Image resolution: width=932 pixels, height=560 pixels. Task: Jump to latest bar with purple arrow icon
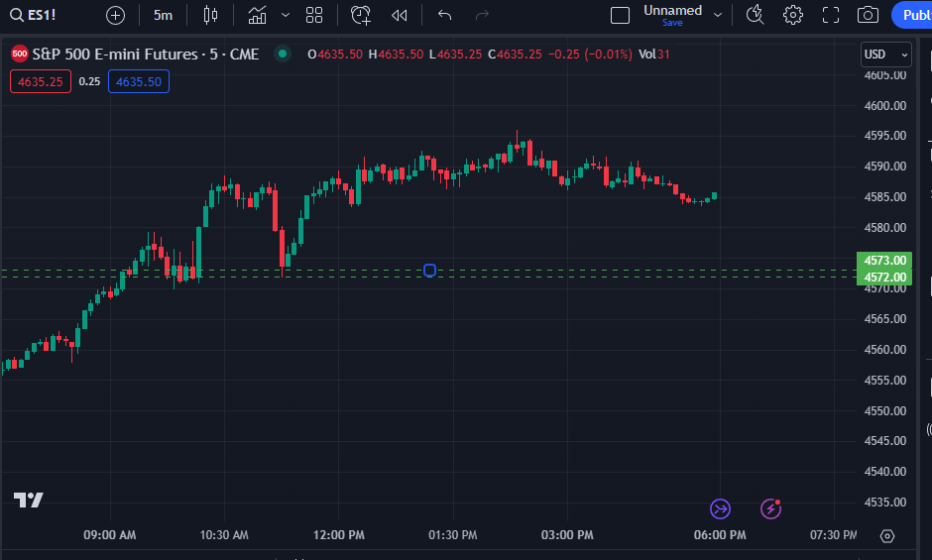point(721,508)
